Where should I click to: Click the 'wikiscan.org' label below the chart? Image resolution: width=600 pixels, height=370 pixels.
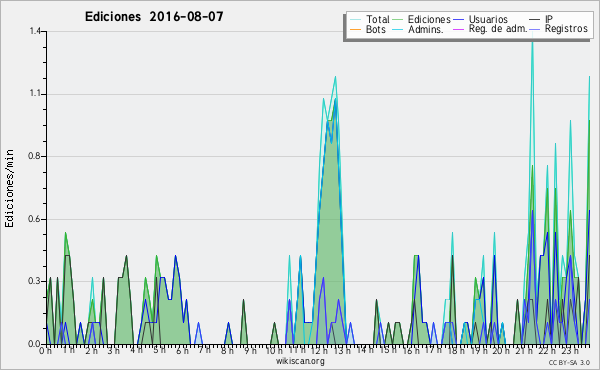point(300,360)
